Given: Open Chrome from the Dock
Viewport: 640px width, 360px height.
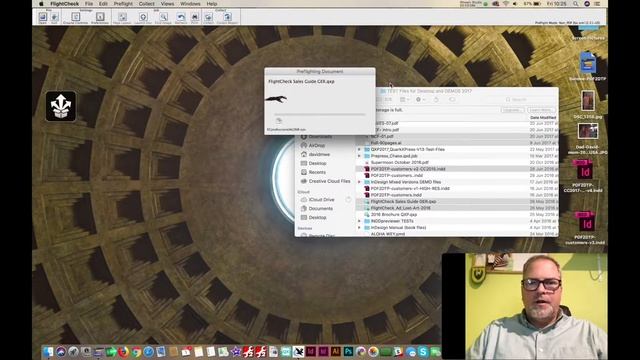Looking at the screenshot, I should 136,351.
